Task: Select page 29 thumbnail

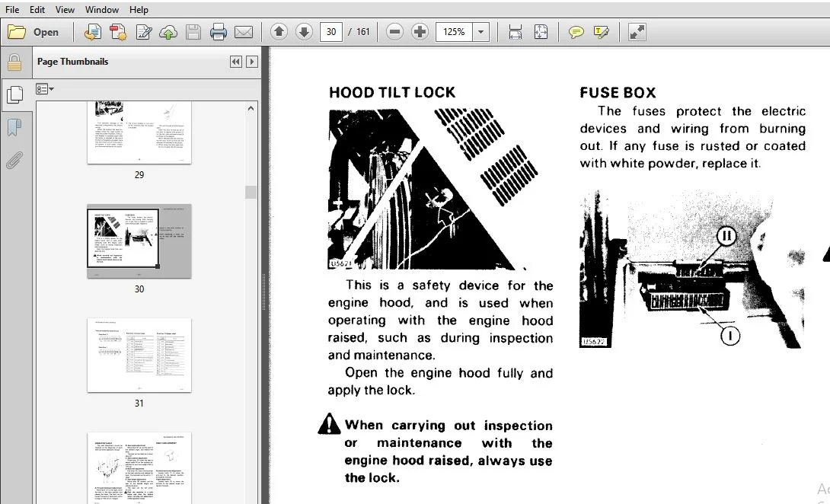Action: 139,133
